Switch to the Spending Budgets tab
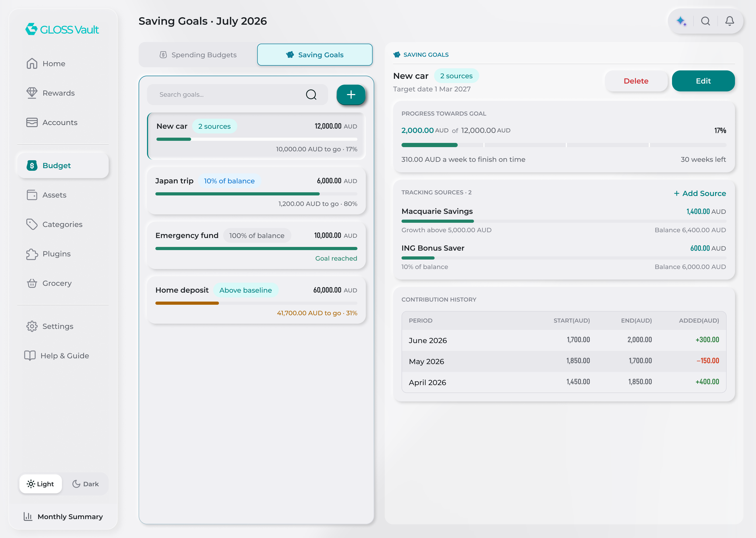 tap(198, 55)
